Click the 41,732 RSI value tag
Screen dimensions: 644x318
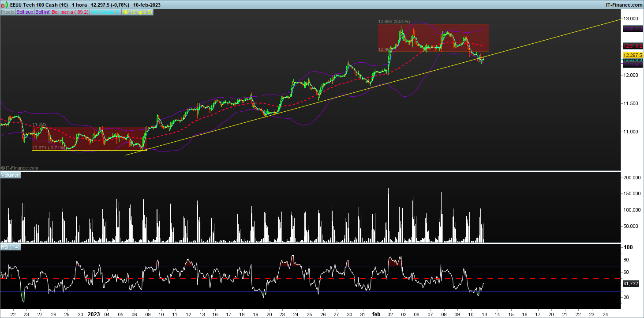pos(632,284)
